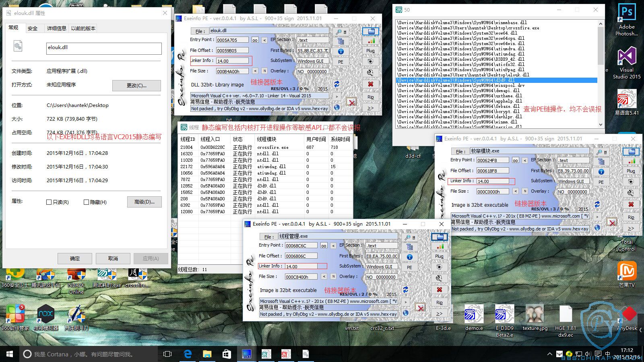This screenshot has height=362, width=644.
Task: Switch to the 以前的版本 tab
Action: [83, 28]
